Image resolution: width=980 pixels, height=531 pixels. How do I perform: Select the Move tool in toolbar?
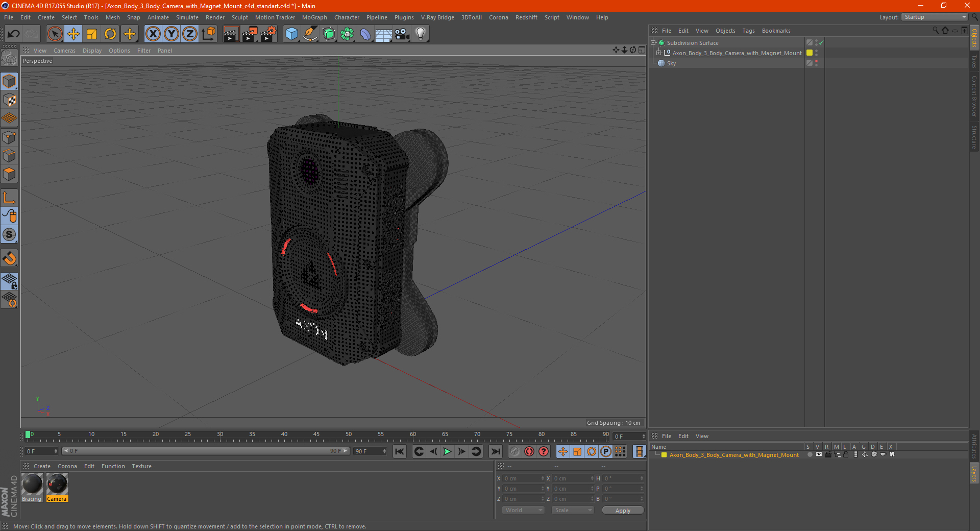[73, 34]
